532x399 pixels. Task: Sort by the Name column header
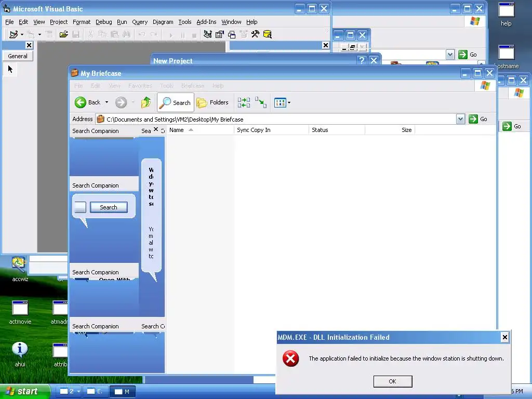200,130
